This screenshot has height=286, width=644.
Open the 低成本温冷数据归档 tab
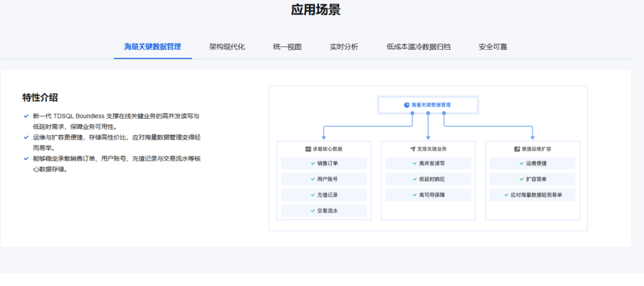(418, 47)
